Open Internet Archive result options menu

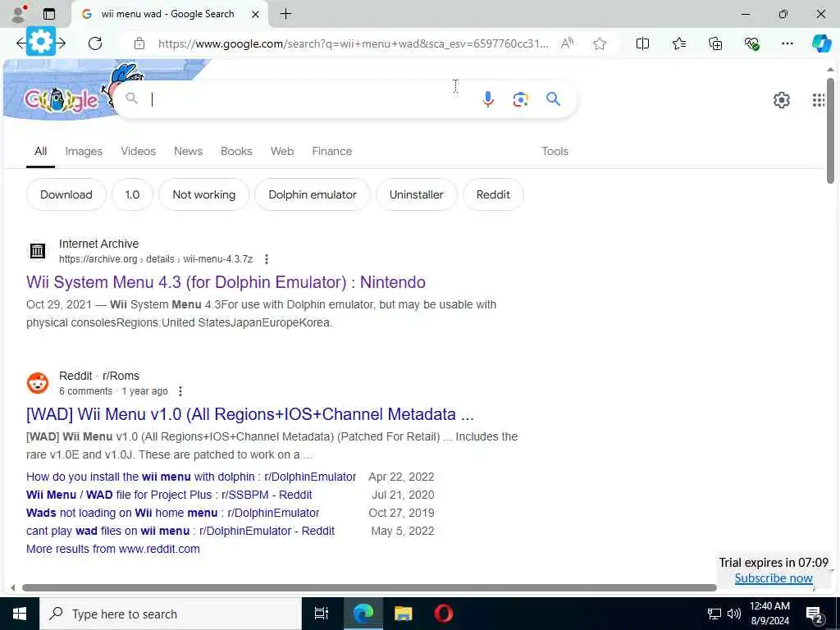(267, 259)
